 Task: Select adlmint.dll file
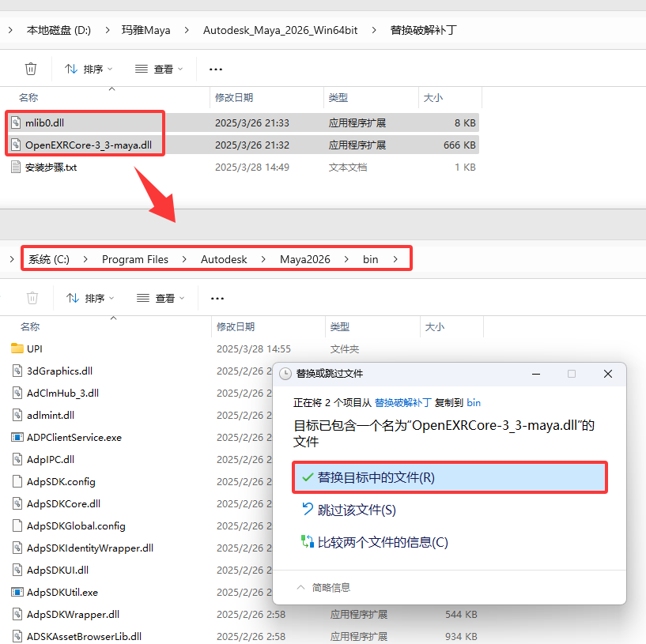51,415
